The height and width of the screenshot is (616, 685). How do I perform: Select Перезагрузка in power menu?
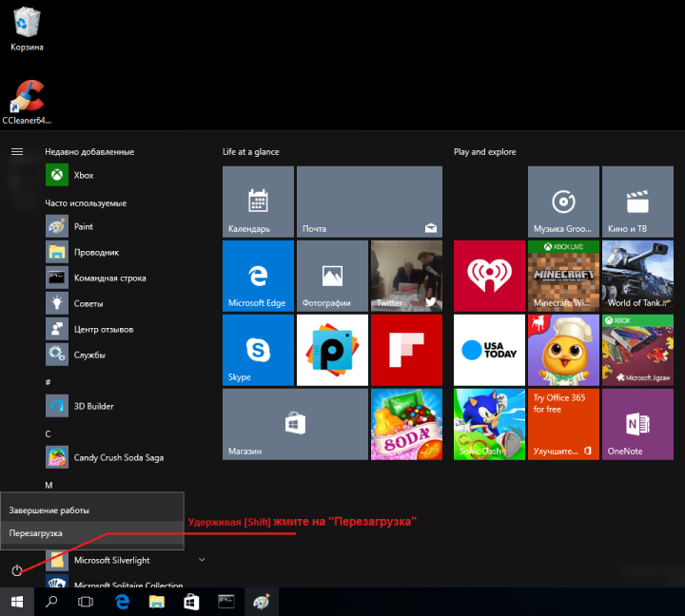point(92,533)
